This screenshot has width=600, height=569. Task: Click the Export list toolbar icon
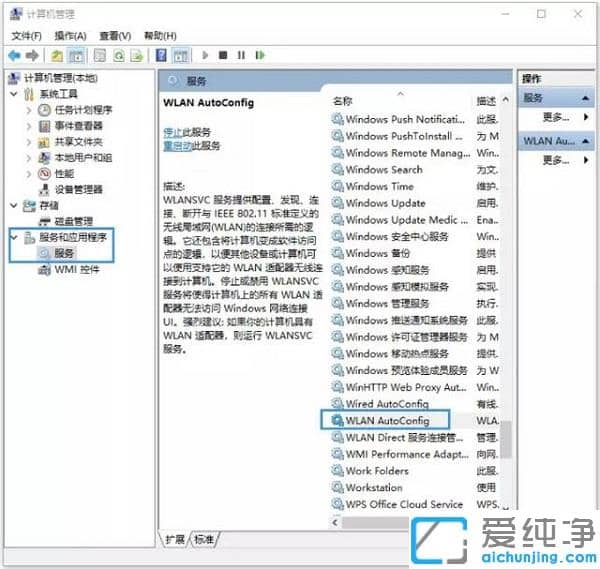click(x=137, y=56)
